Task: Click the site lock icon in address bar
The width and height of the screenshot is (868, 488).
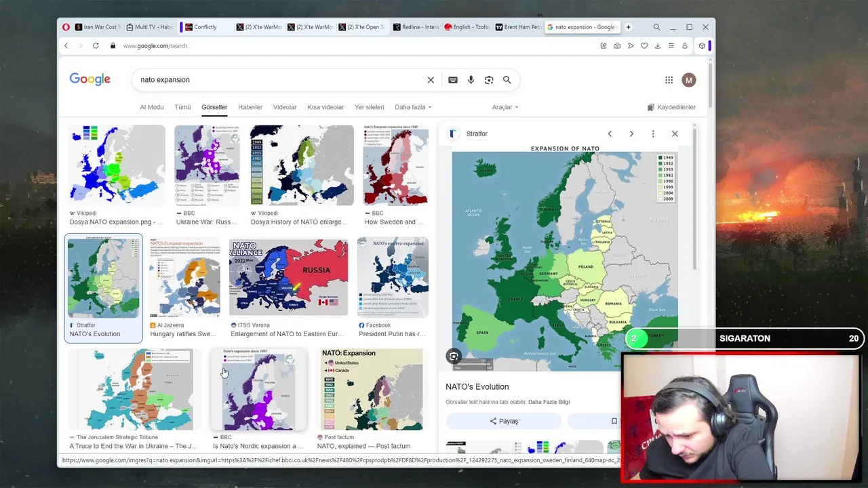Action: tap(113, 45)
